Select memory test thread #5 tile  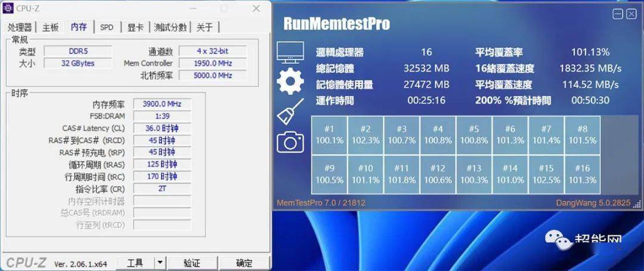tap(474, 135)
